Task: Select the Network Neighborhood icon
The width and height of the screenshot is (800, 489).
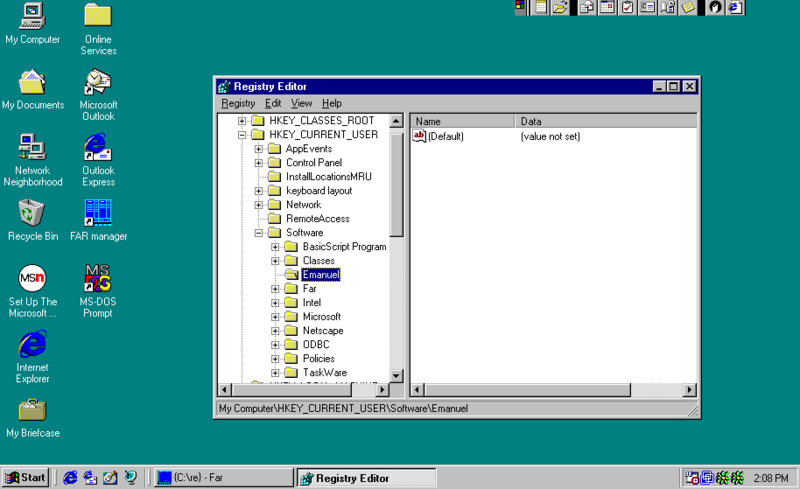Action: [x=33, y=160]
